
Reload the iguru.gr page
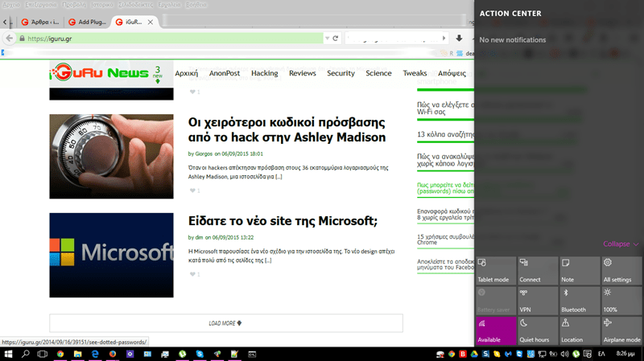click(336, 38)
